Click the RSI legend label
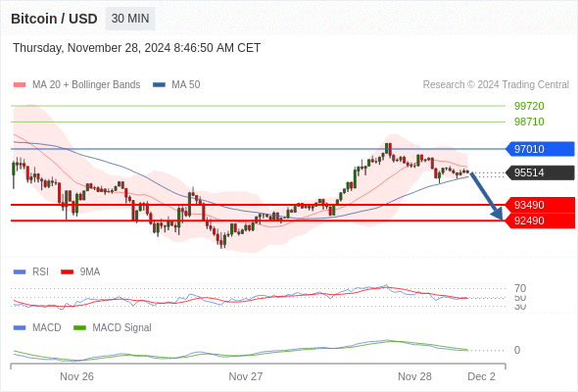Screen dimensions: 578x392 click(x=40, y=272)
